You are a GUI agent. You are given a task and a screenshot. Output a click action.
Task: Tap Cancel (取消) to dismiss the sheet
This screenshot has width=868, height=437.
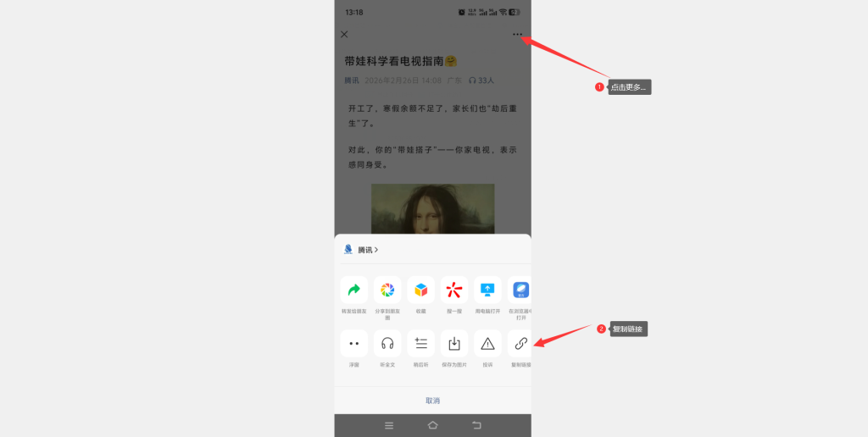[432, 401]
